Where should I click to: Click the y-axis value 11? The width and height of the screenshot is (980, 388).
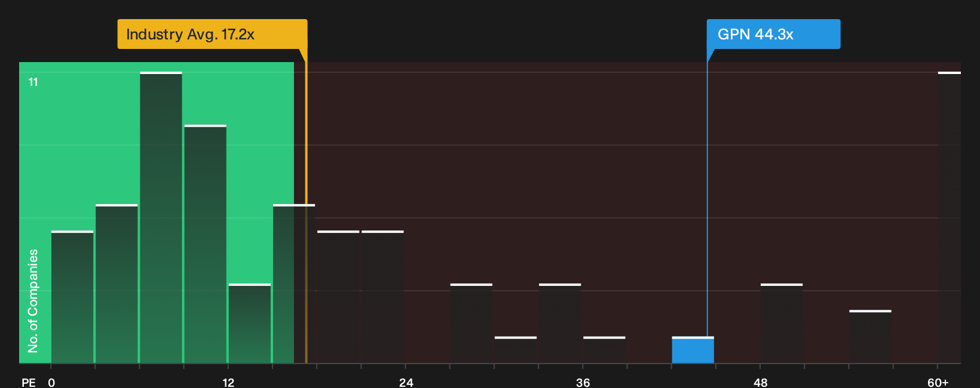[33, 82]
